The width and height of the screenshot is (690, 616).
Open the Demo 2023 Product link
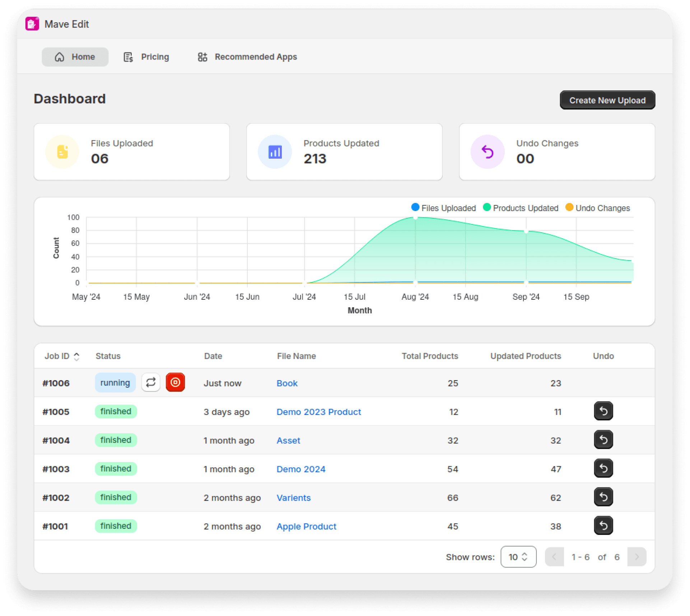318,412
